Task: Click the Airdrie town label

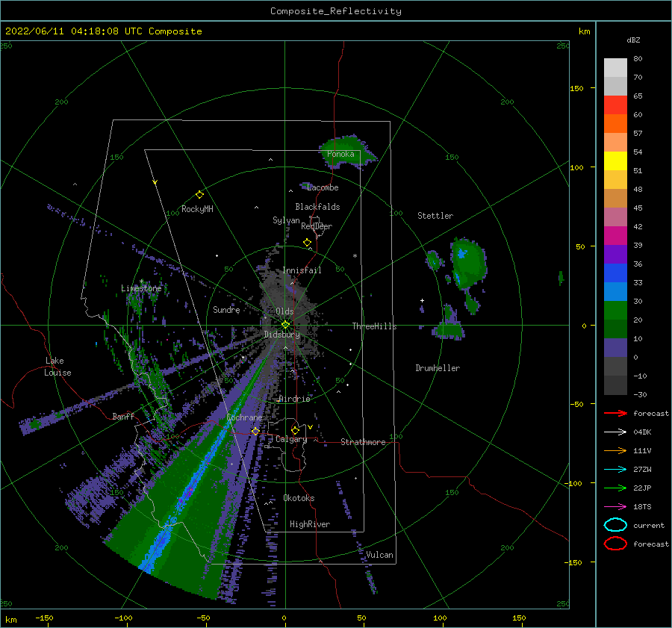Action: pyautogui.click(x=294, y=399)
